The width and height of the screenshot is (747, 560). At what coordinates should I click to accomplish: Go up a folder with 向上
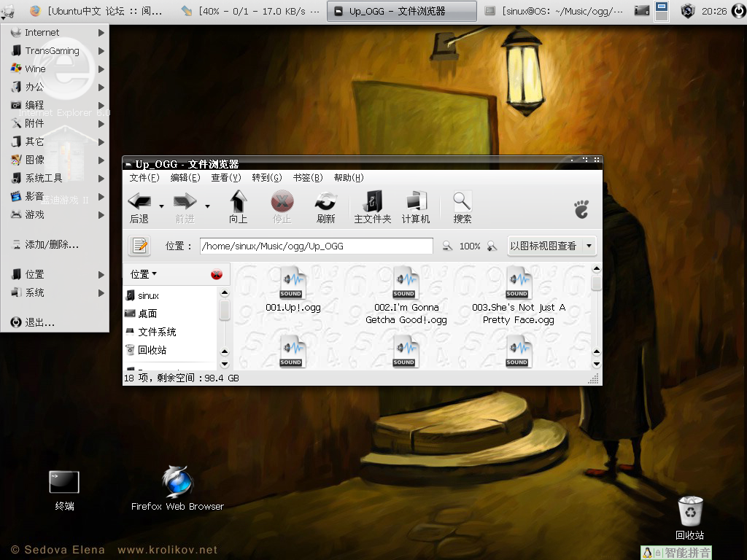pos(239,206)
